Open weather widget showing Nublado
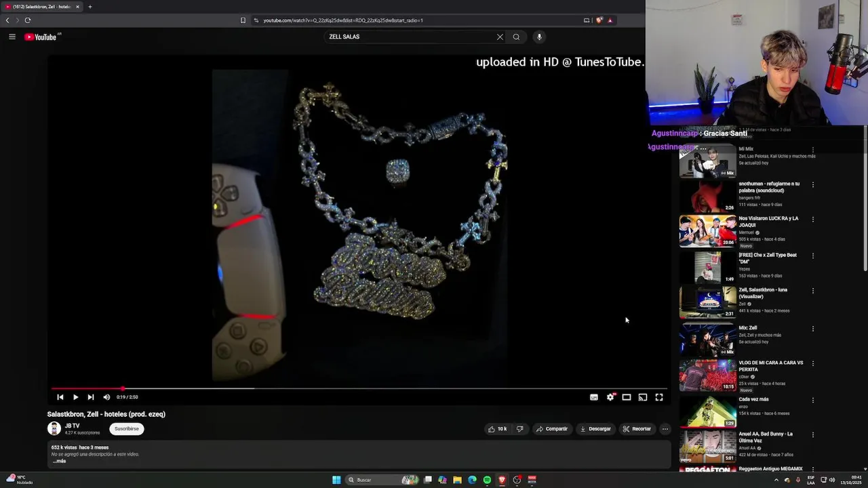The width and height of the screenshot is (868, 488). [19, 480]
